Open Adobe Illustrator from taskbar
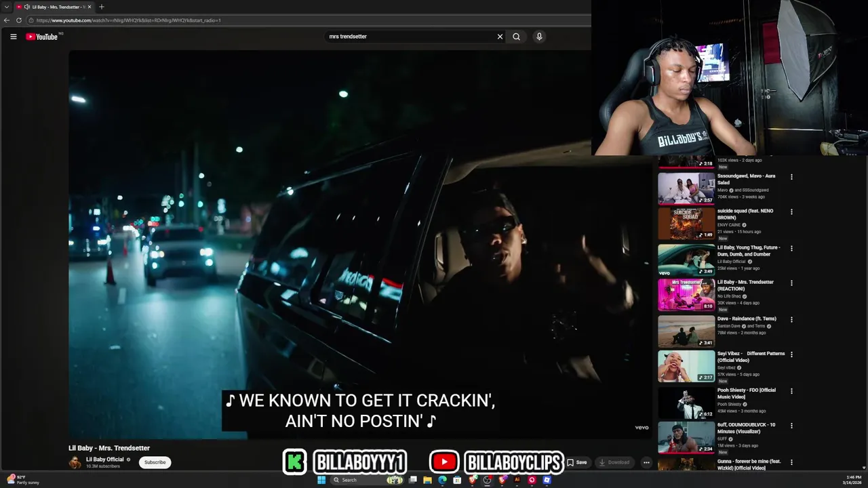This screenshot has height=488, width=868. click(x=517, y=480)
